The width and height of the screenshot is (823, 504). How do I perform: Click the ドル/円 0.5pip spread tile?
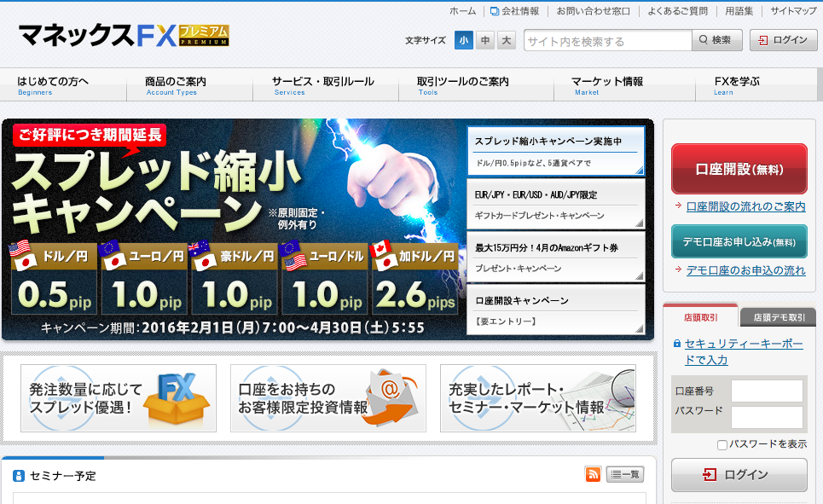54,278
